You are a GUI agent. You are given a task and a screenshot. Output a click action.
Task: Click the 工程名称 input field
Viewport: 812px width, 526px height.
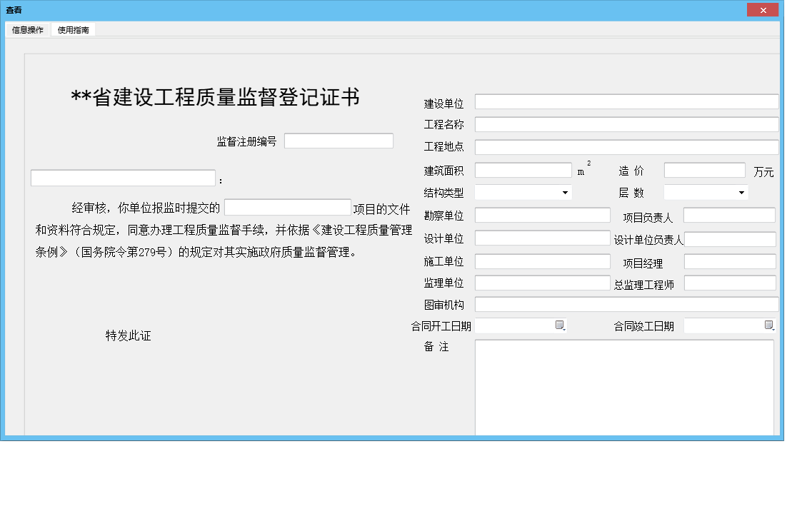pos(626,123)
